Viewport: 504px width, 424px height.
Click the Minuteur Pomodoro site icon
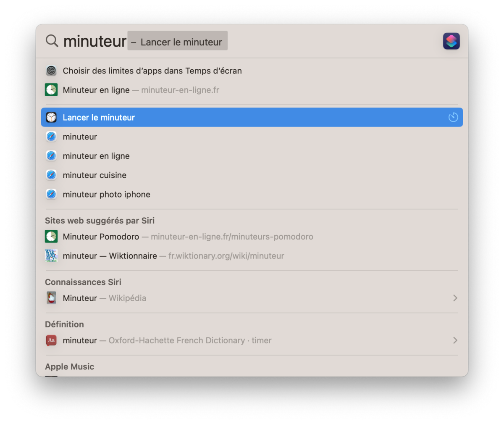(x=51, y=237)
